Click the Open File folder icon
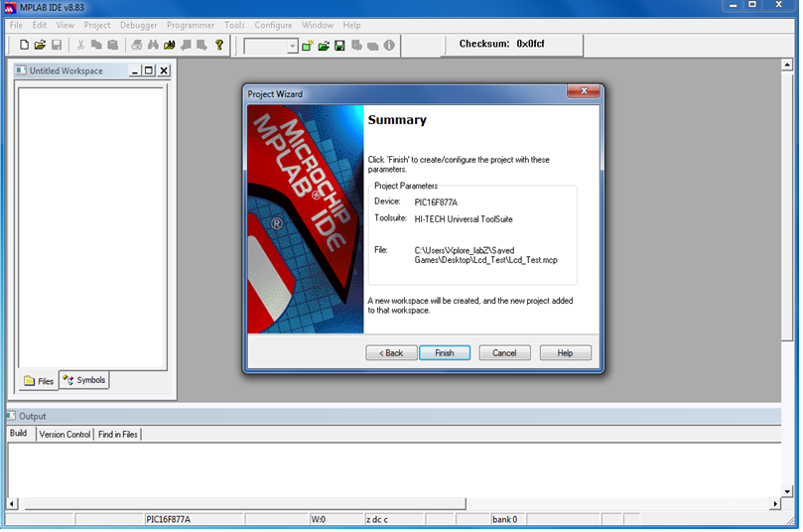Image resolution: width=803 pixels, height=532 pixels. click(40, 45)
